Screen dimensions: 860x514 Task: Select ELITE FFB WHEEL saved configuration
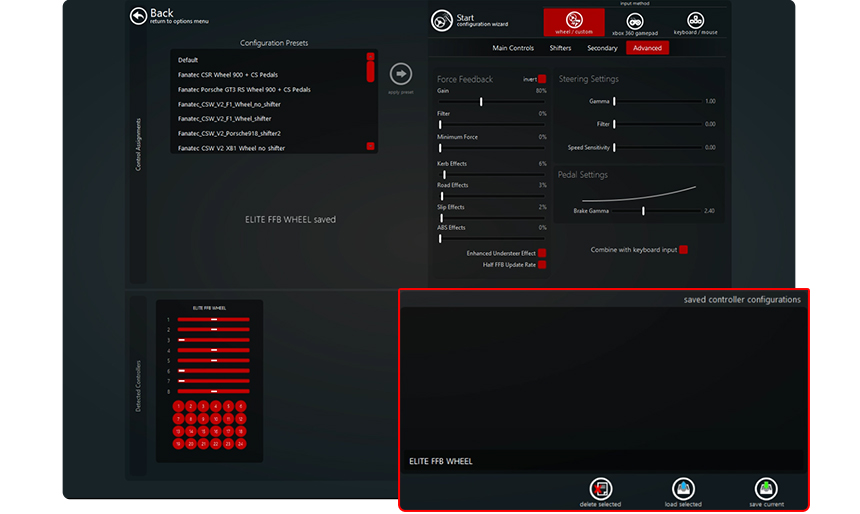[441, 461]
